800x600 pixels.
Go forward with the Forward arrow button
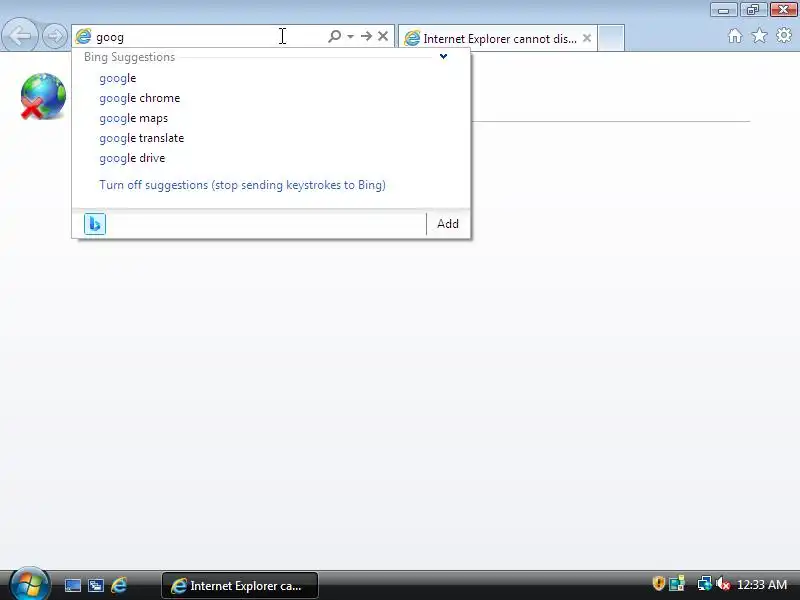click(x=54, y=36)
